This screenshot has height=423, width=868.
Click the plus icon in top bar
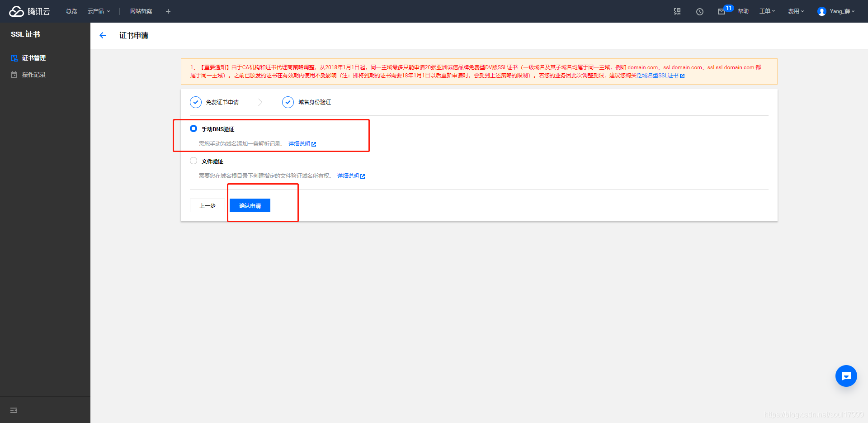tap(168, 11)
